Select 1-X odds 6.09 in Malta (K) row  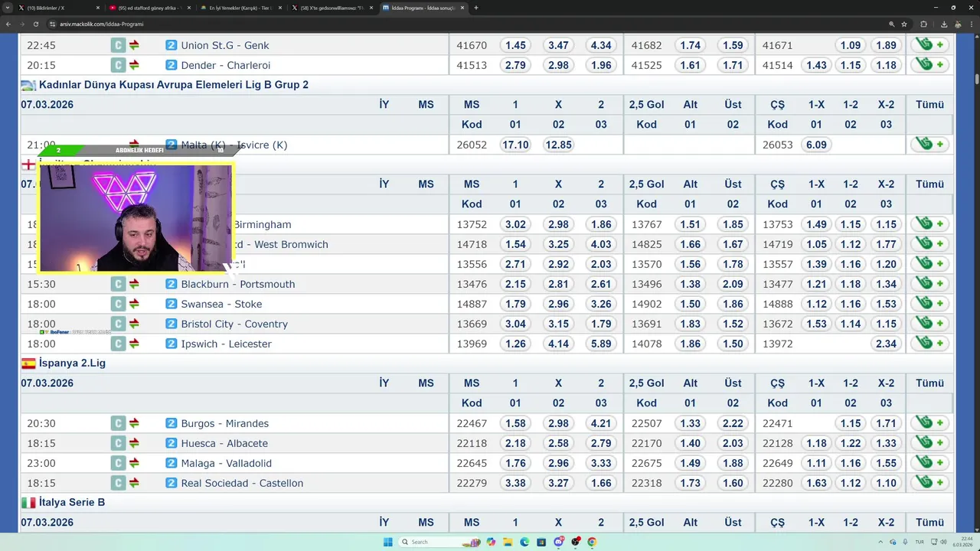coord(816,145)
